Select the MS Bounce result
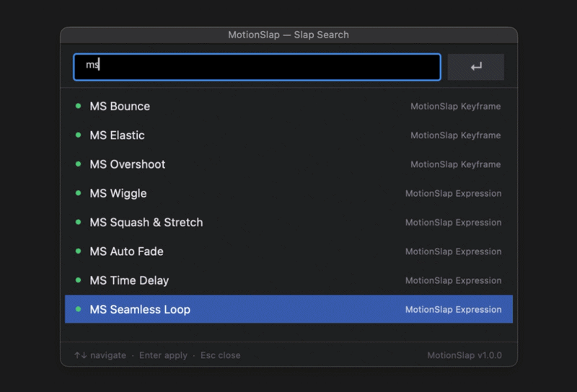The image size is (577, 392). tap(289, 106)
